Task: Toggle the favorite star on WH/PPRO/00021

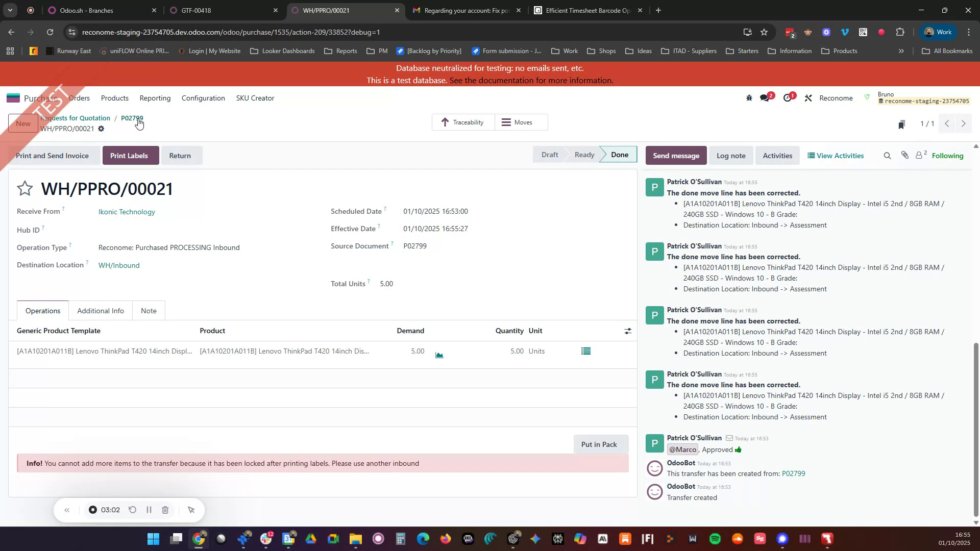Action: coord(24,188)
